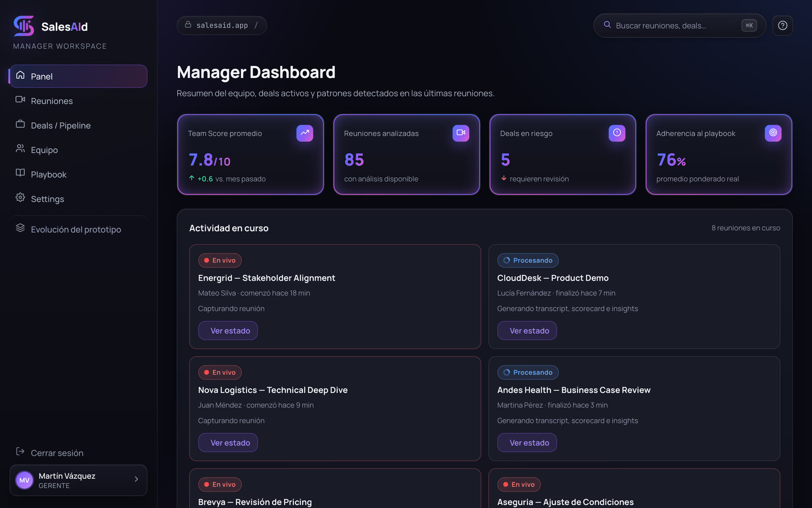
Task: Click the 7.8/10 score value
Action: point(209,160)
